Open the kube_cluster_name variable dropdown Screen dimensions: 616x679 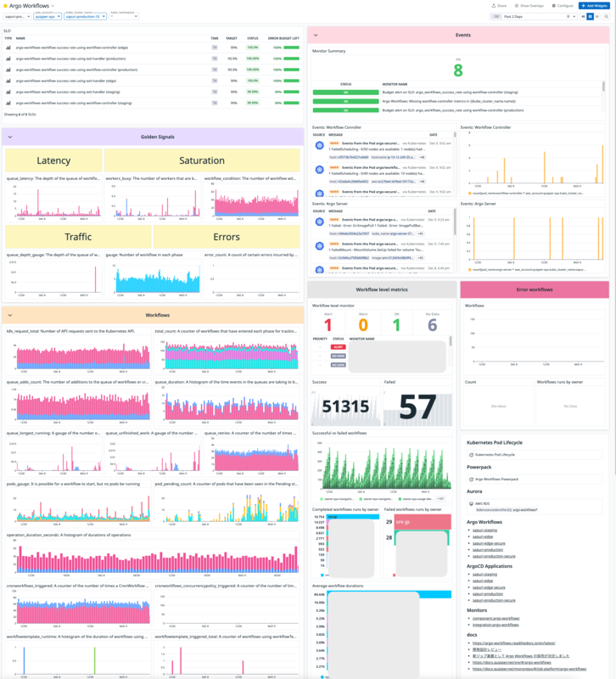[86, 16]
